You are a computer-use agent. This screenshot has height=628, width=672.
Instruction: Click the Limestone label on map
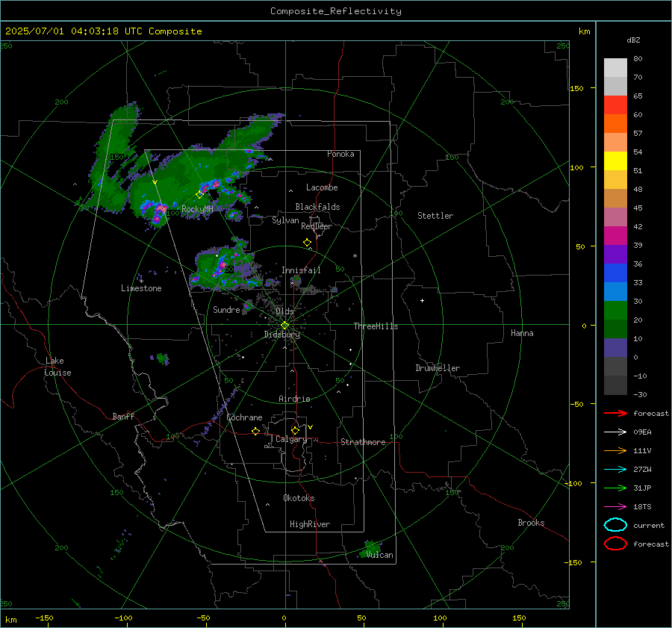[x=141, y=288]
